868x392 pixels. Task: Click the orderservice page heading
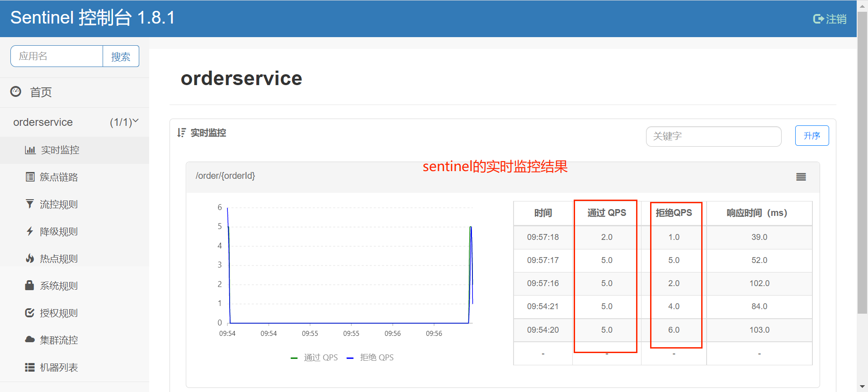[241, 78]
